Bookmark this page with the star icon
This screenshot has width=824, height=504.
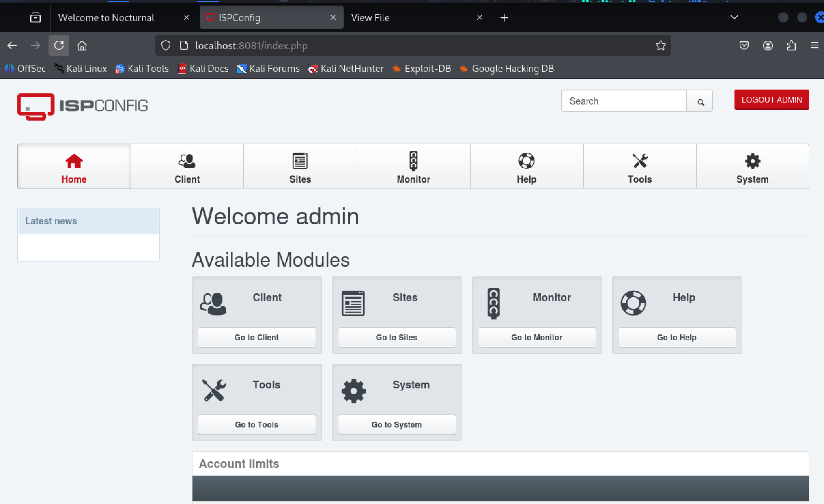661,46
